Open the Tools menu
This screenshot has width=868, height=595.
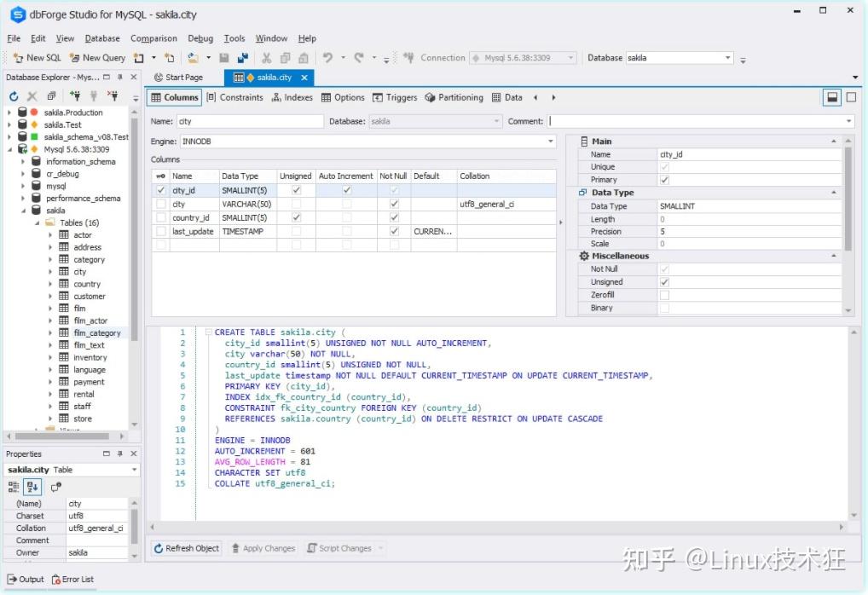234,38
